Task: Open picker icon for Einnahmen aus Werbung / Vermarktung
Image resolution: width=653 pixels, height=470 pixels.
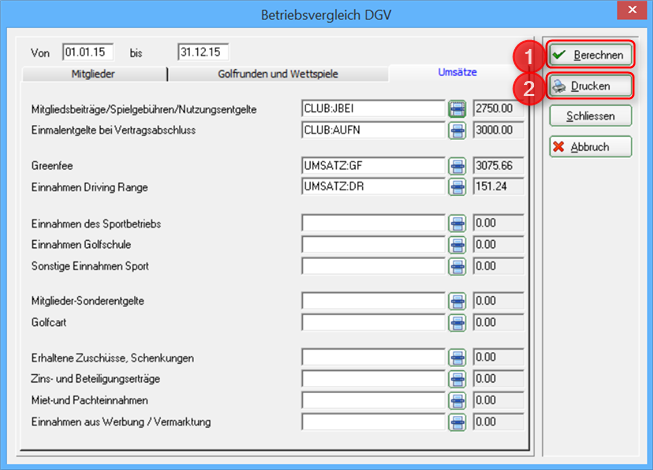Action: point(457,422)
